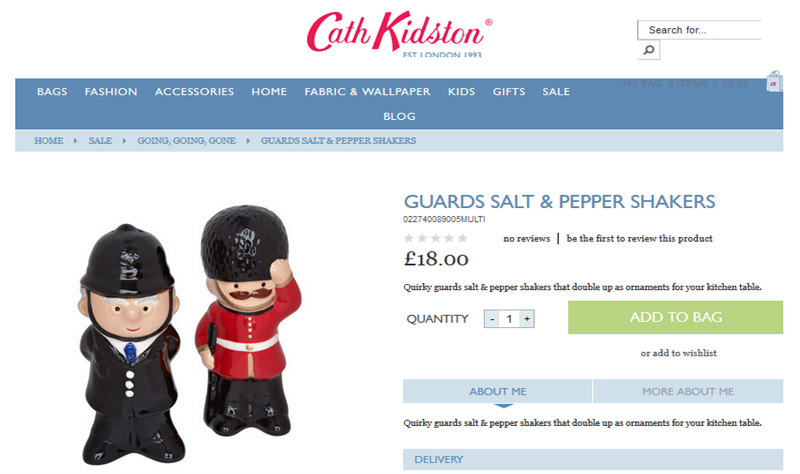Image resolution: width=800 pixels, height=474 pixels.
Task: Expand the Delivery section
Action: [593, 459]
